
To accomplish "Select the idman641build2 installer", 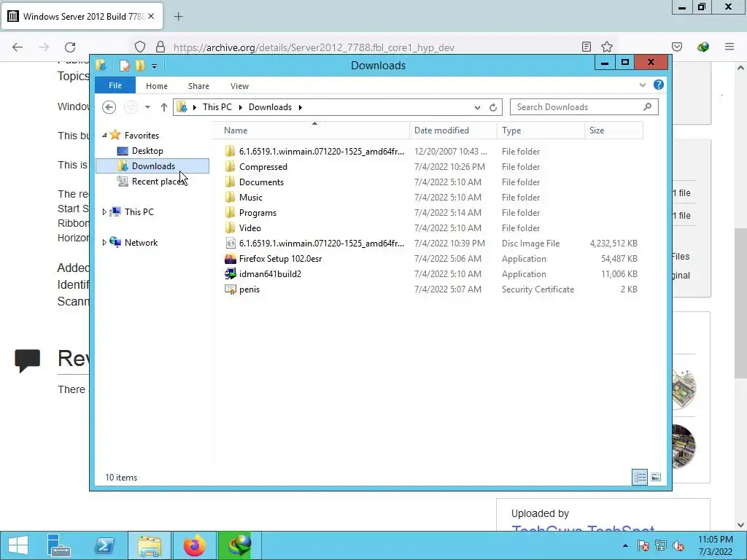I will pos(270,274).
